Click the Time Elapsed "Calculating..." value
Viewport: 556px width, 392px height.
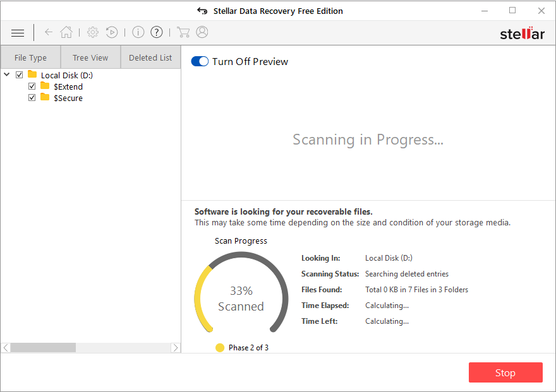point(387,306)
